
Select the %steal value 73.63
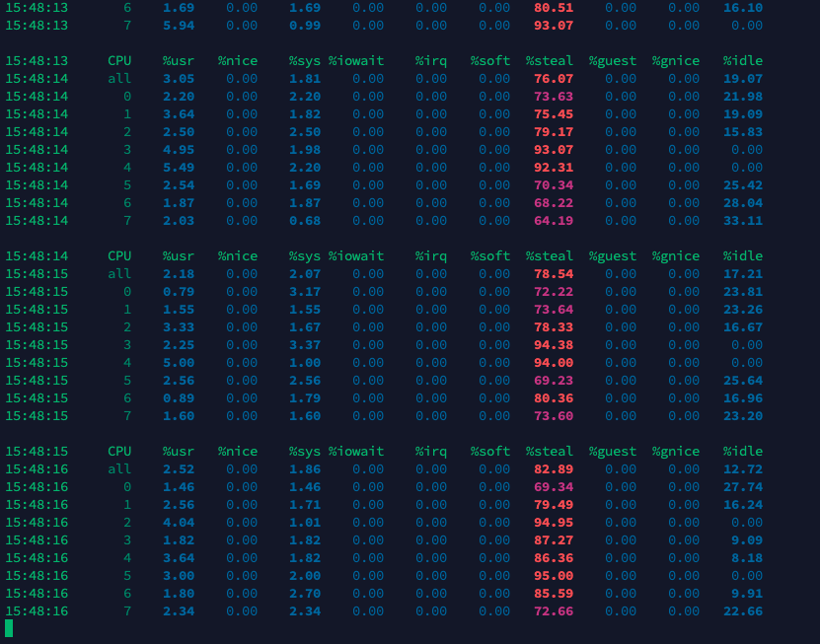554,97
